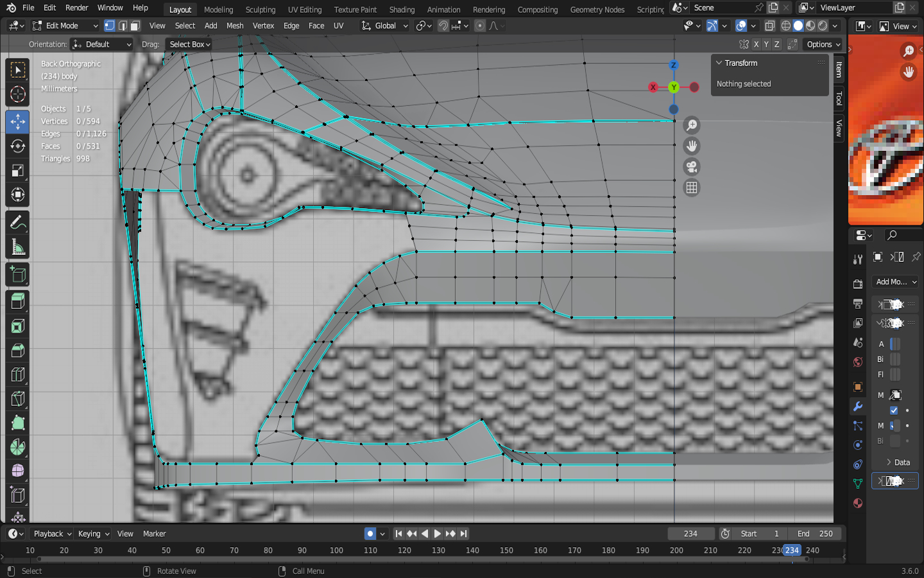Screen dimensions: 924x578
Task: Click the current frame 234 field
Action: pos(691,534)
